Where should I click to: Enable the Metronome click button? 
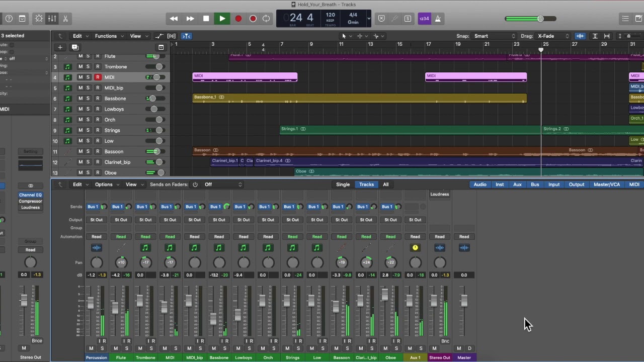click(x=438, y=19)
